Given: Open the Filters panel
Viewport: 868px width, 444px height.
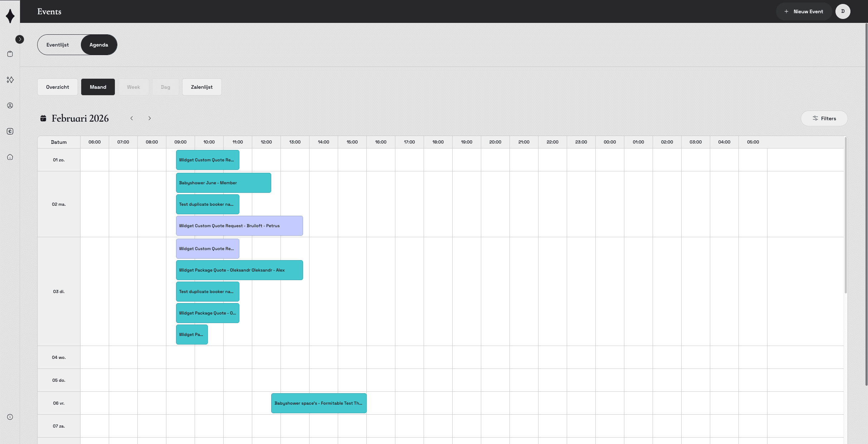Looking at the screenshot, I should click(x=824, y=118).
